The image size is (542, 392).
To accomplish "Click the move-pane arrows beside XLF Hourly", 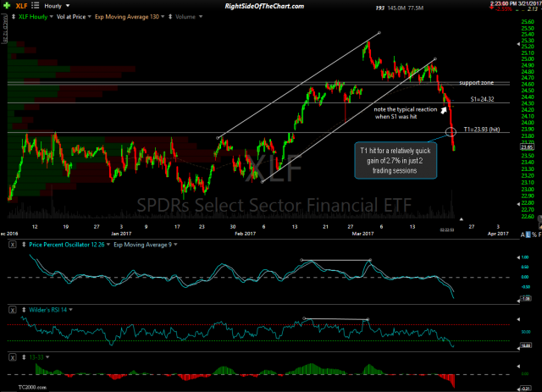I will (14, 17).
